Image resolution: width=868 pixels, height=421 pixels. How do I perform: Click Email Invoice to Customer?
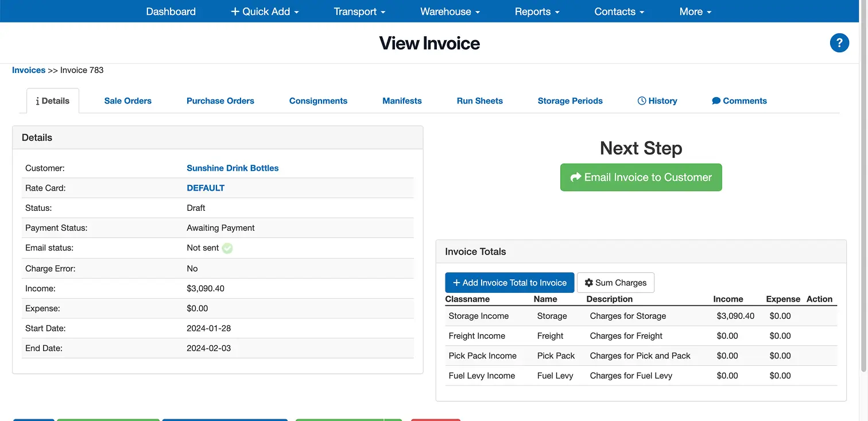[x=641, y=177]
